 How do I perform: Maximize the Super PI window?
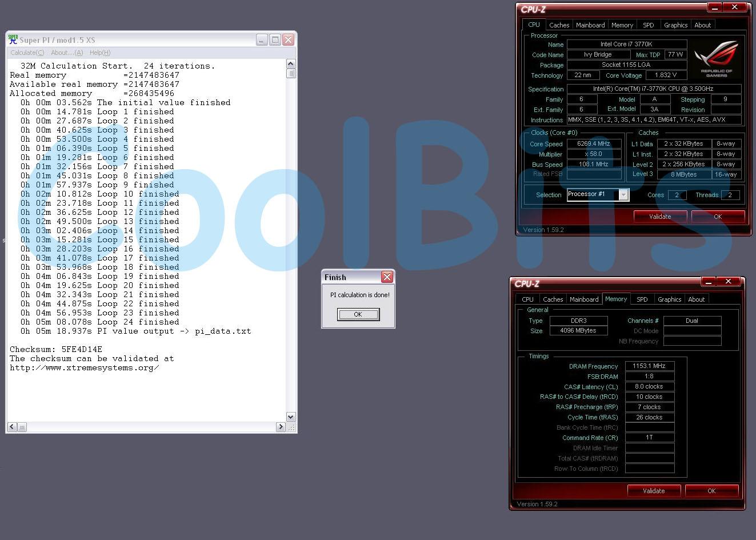point(275,39)
